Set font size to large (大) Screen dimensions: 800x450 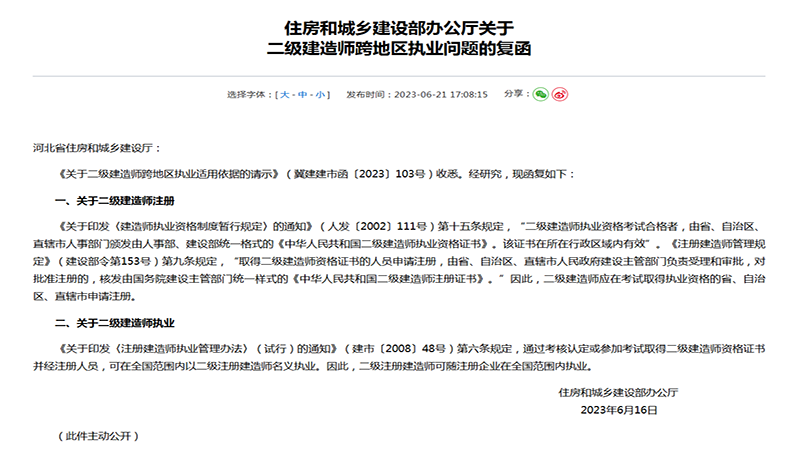click(287, 94)
